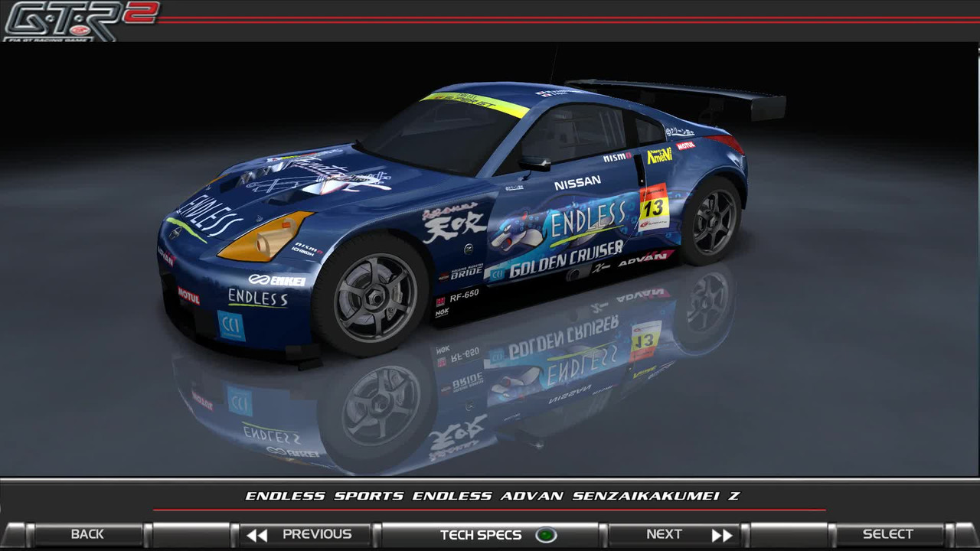980x551 pixels.
Task: Toggle the TECH SPECS panel
Action: click(x=490, y=534)
